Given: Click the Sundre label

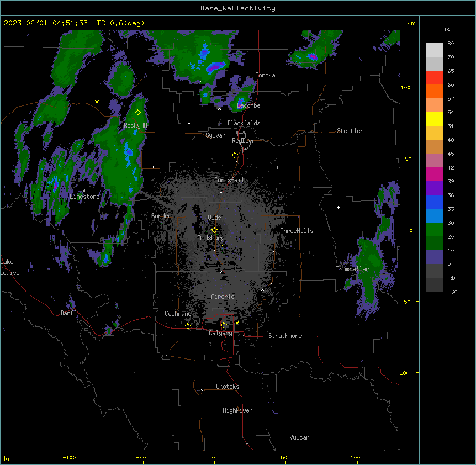Looking at the screenshot, I should pyautogui.click(x=161, y=216).
